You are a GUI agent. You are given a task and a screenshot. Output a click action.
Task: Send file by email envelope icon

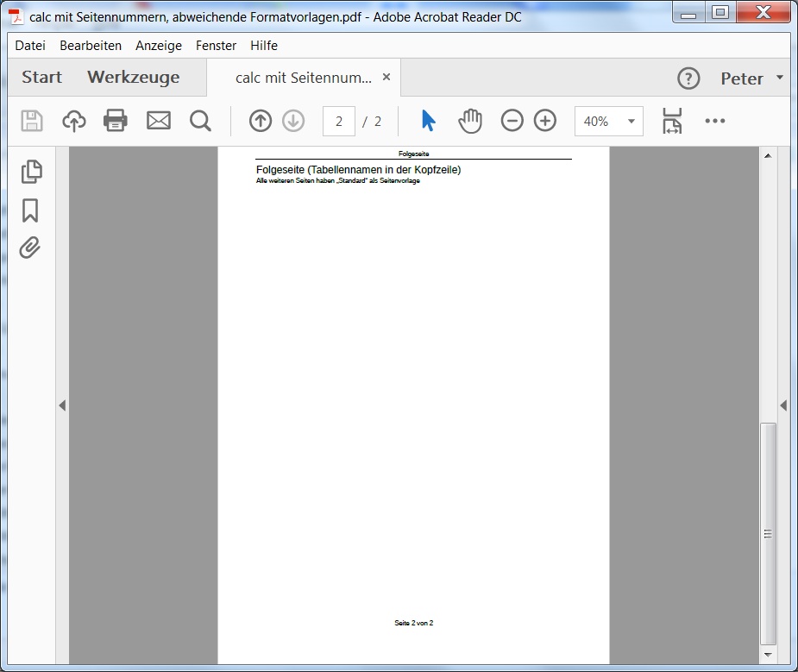pyautogui.click(x=159, y=121)
